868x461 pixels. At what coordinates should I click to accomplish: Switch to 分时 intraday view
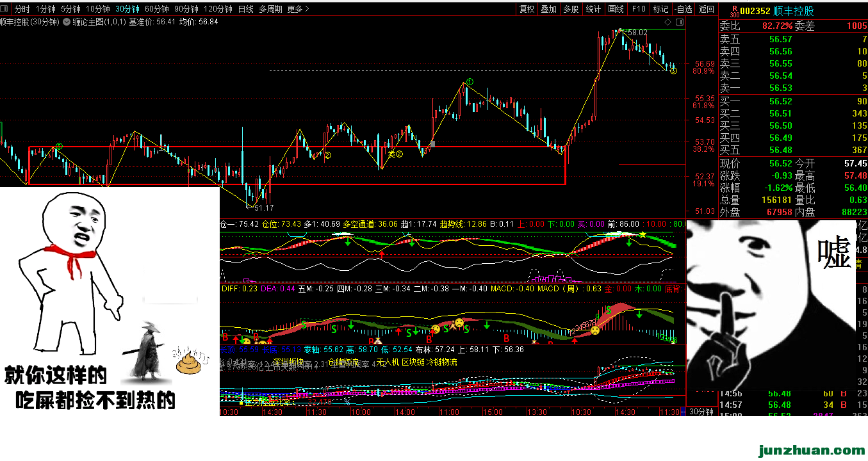click(22, 9)
